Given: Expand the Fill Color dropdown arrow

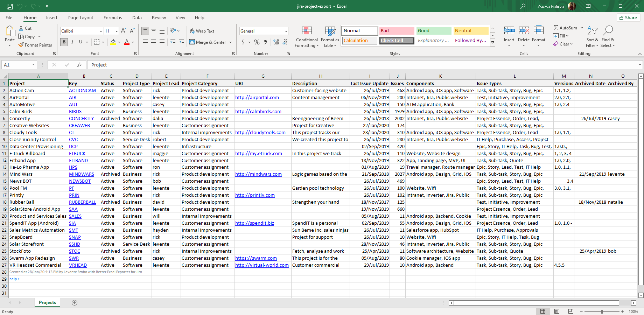Looking at the screenshot, I should (118, 42).
